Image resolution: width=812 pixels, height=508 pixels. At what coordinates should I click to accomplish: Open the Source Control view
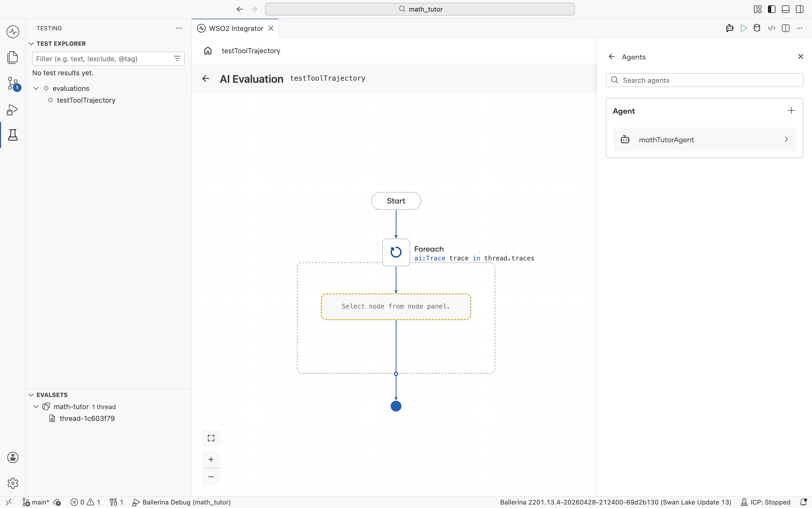click(x=13, y=83)
